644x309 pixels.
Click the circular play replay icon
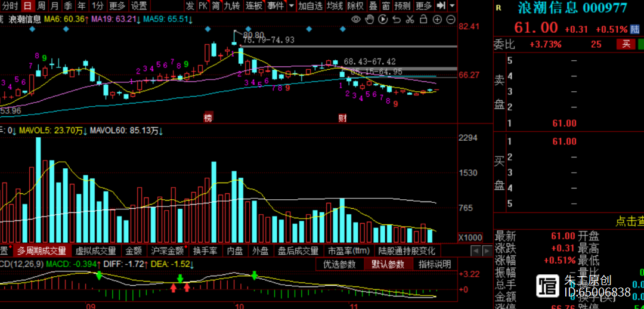click(x=382, y=19)
